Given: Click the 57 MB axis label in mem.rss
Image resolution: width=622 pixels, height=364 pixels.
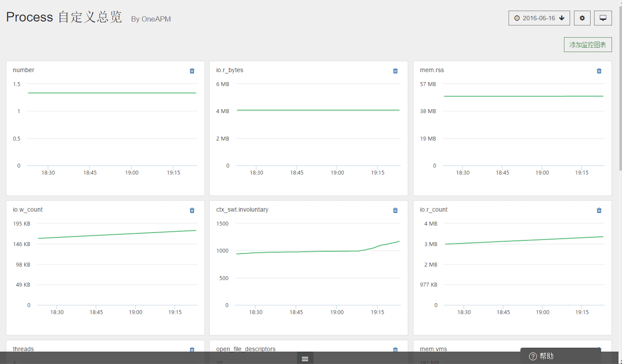Looking at the screenshot, I should coord(428,84).
